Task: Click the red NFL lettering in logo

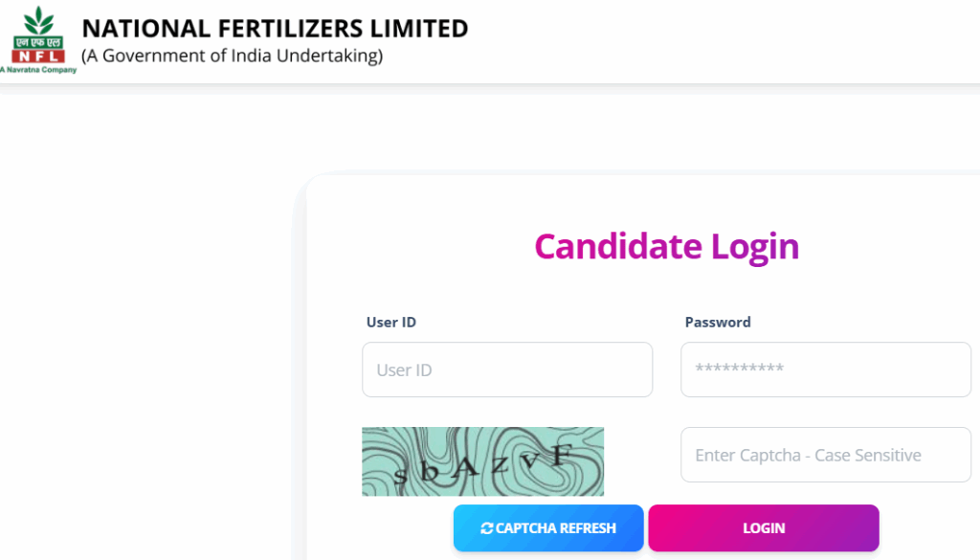Action: tap(39, 56)
